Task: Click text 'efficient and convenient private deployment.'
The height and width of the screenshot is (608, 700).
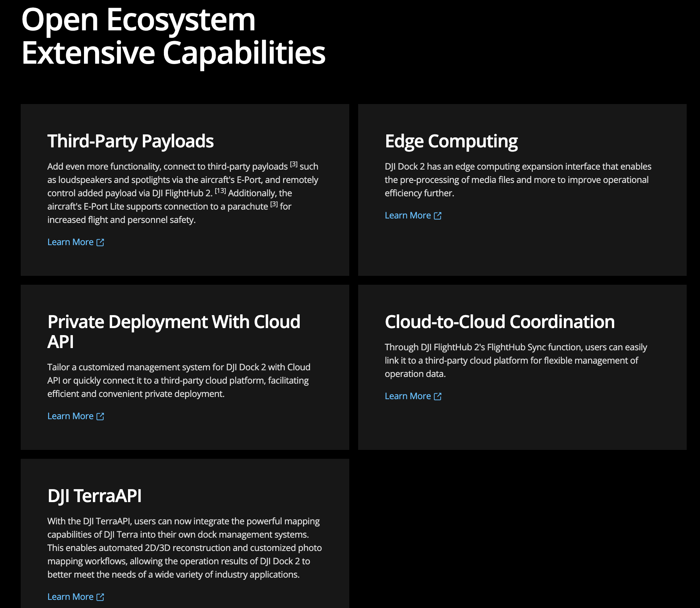Action: tap(136, 394)
